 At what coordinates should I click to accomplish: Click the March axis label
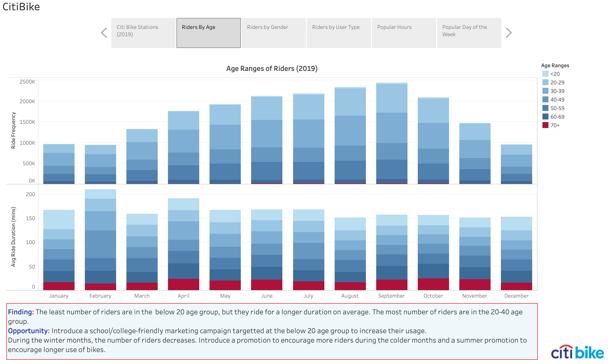point(142,296)
